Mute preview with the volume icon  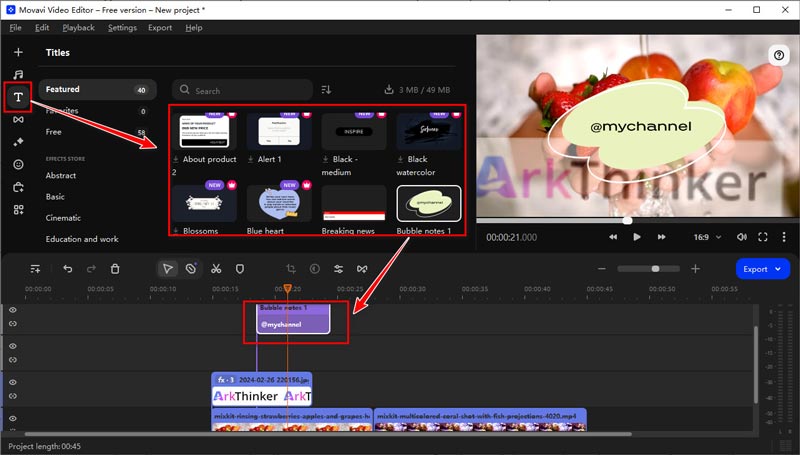(742, 237)
